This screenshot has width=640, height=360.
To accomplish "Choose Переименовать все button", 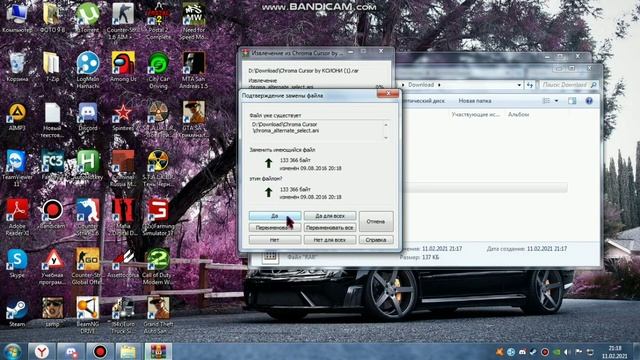I will click(330, 227).
